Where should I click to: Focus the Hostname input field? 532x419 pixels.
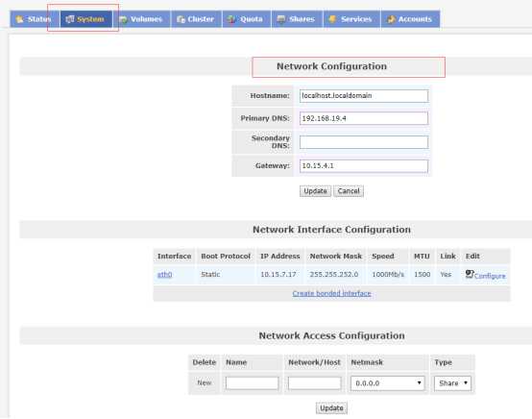364,96
